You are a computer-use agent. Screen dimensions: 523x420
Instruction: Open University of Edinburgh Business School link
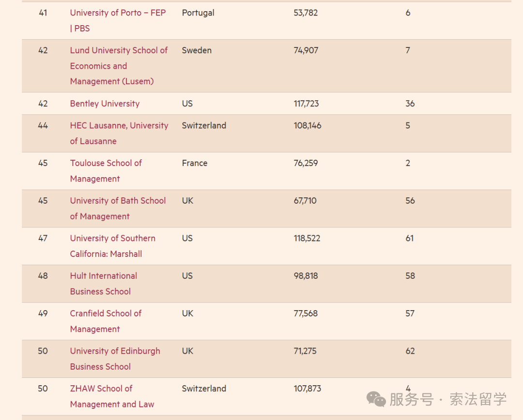(x=115, y=359)
